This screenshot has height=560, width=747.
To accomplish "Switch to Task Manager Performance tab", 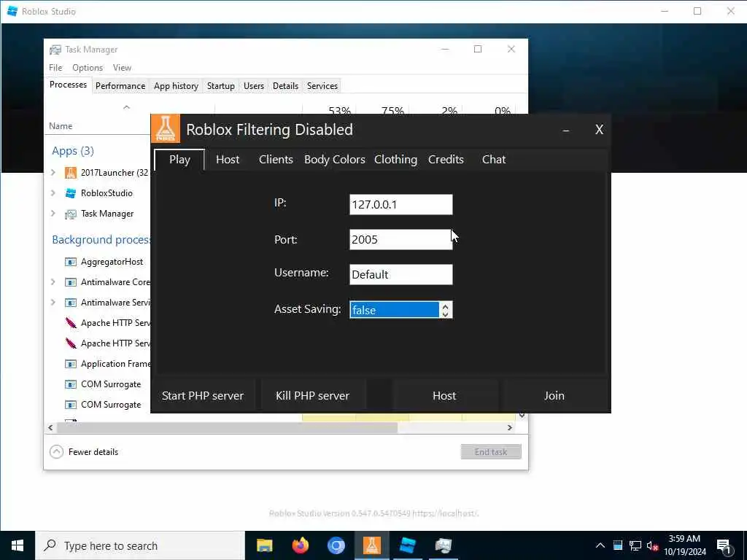I will coord(120,86).
